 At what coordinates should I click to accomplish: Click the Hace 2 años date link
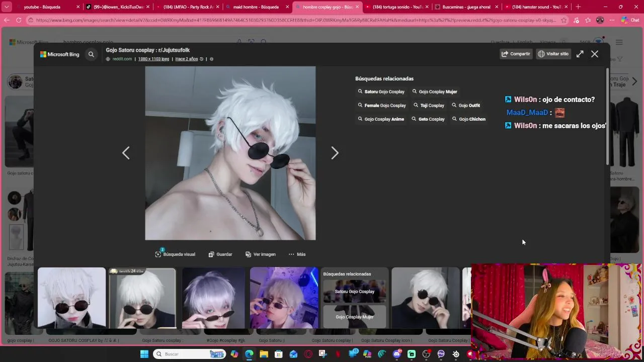(187, 59)
